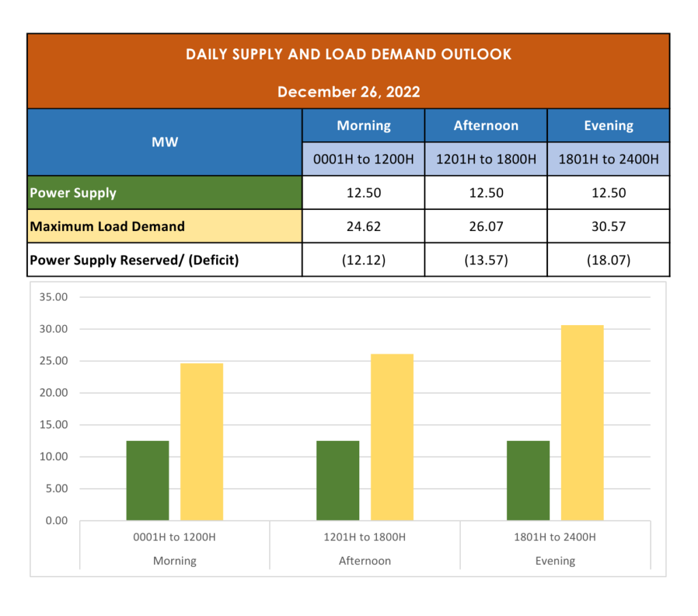Click the 'MW' header cell

165,142
